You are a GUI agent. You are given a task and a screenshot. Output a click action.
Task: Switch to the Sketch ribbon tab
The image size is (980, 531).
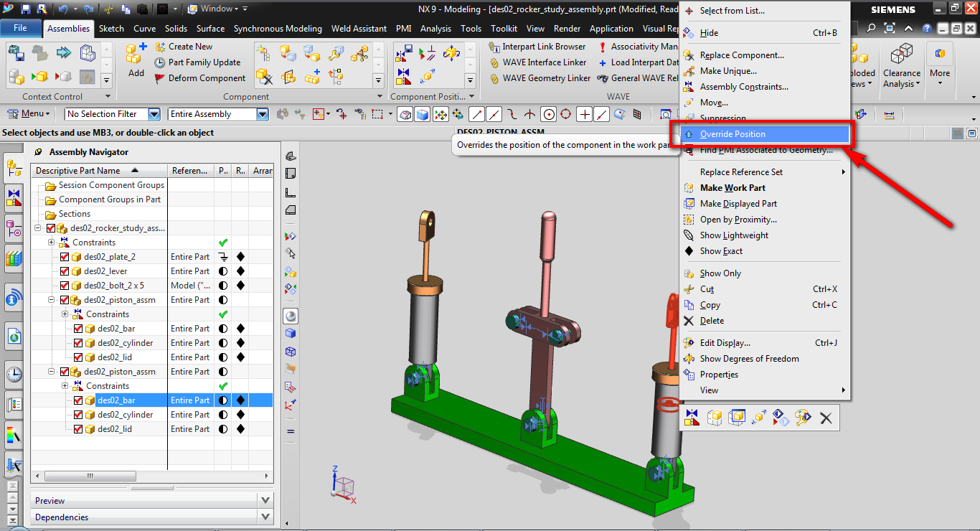[x=111, y=29]
